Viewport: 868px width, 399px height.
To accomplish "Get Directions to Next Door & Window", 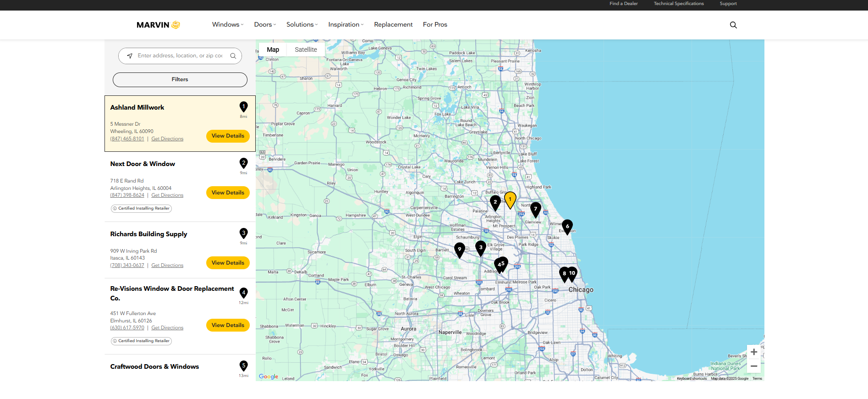I will click(x=167, y=195).
